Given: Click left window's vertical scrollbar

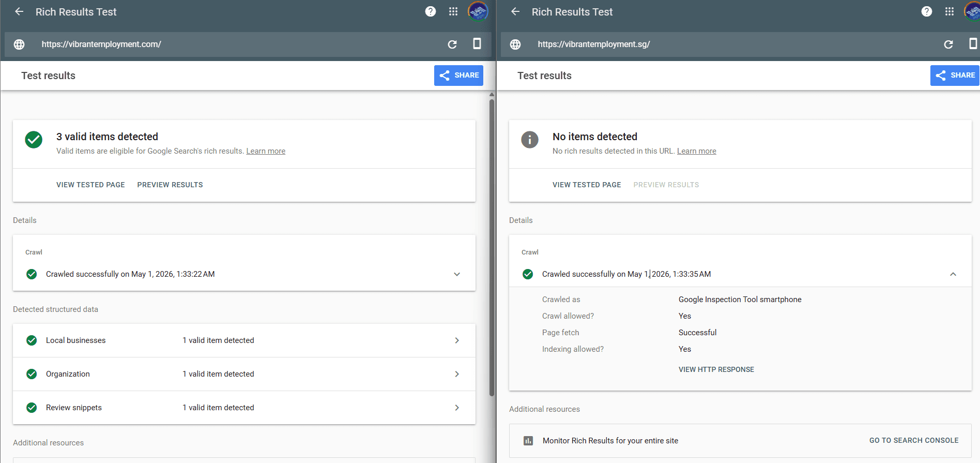Looking at the screenshot, I should [492, 247].
